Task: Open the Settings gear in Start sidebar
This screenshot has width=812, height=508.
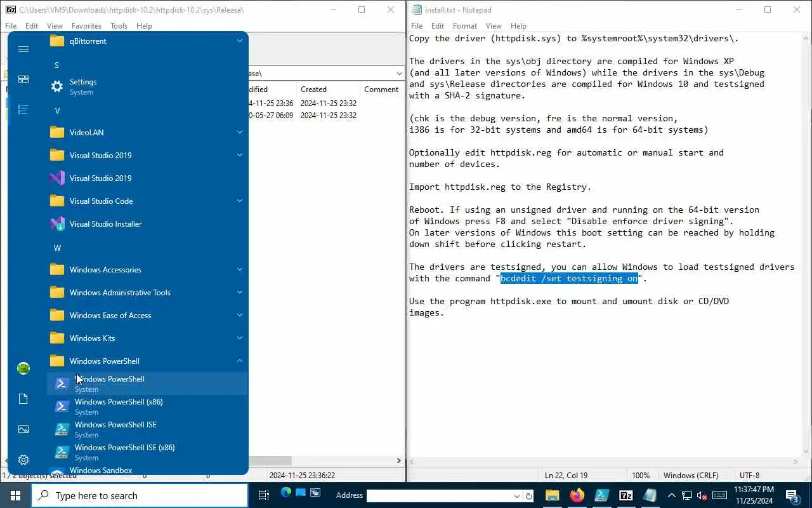Action: tap(23, 460)
